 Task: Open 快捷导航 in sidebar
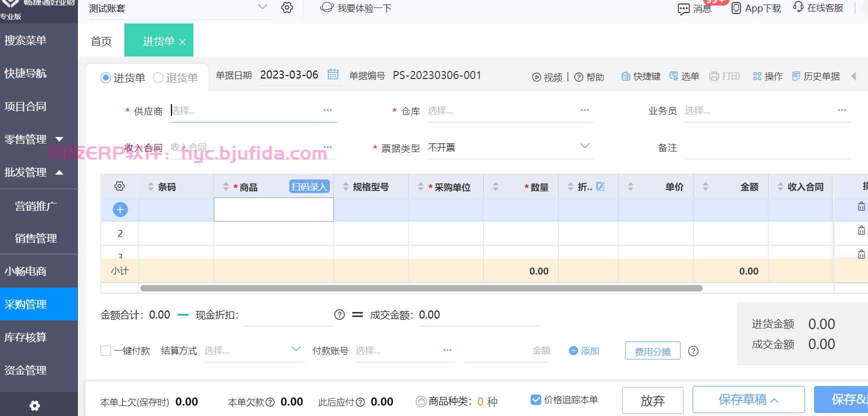[25, 73]
